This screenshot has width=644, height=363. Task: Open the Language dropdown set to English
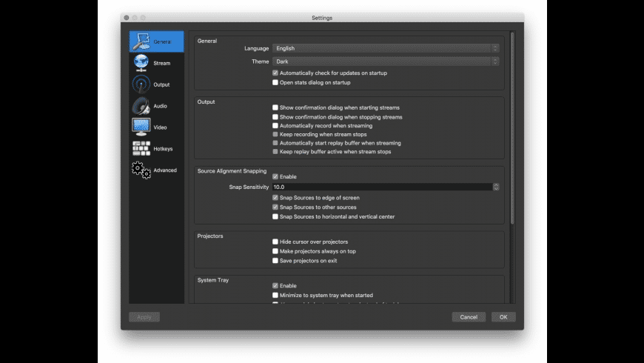(x=386, y=48)
